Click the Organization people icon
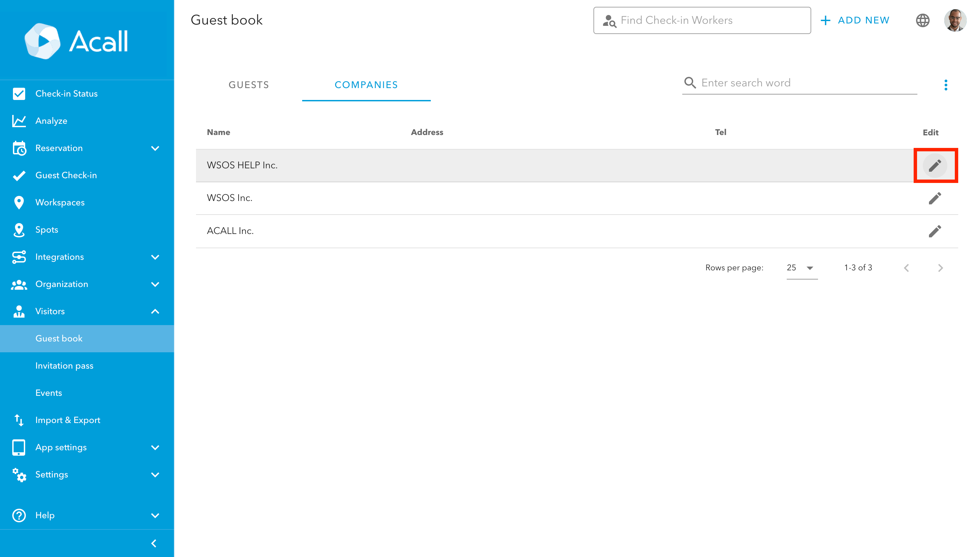Image resolution: width=980 pixels, height=557 pixels. pos(19,284)
